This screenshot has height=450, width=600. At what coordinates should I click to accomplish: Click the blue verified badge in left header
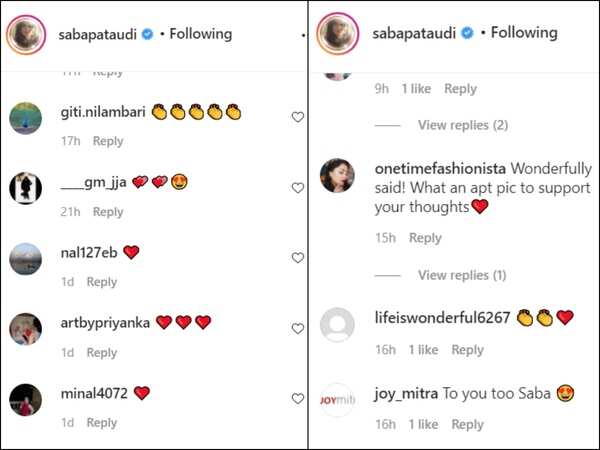click(147, 34)
